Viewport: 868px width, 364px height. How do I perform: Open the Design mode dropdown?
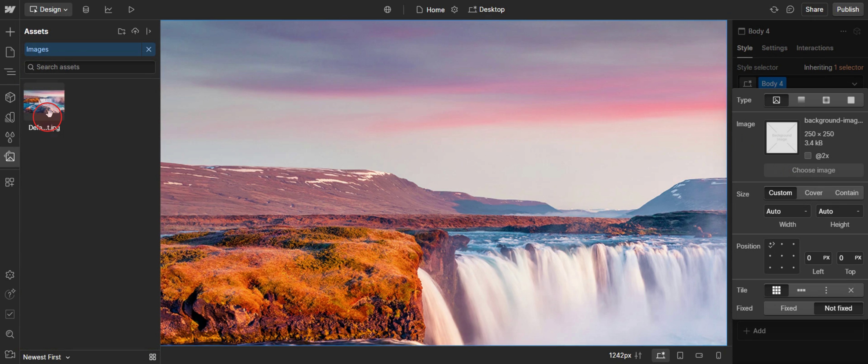coord(48,10)
